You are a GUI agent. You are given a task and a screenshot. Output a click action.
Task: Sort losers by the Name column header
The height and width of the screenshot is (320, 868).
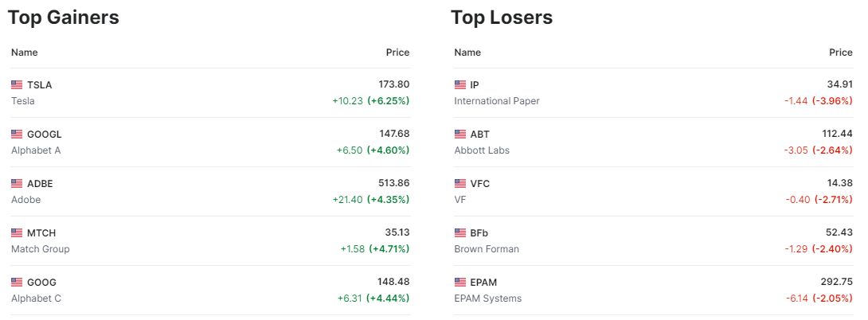pyautogui.click(x=467, y=53)
